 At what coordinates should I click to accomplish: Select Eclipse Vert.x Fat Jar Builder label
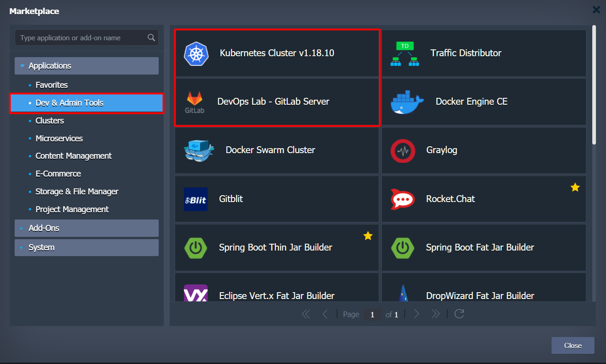point(277,296)
